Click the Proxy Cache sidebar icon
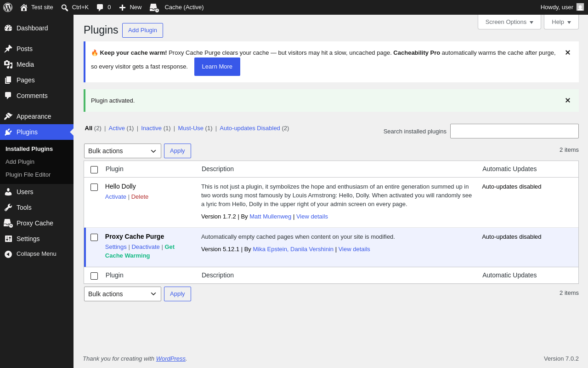This screenshot has height=368, width=588. (x=8, y=223)
